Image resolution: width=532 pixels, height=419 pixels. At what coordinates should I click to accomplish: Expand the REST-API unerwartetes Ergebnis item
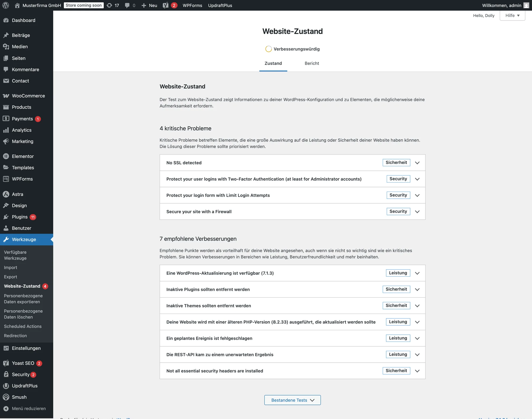pyautogui.click(x=292, y=355)
